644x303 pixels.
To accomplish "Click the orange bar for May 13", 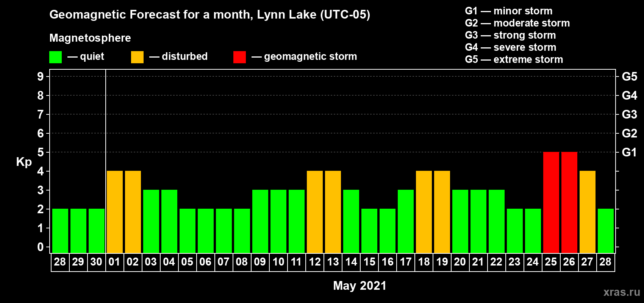I will click(333, 212).
